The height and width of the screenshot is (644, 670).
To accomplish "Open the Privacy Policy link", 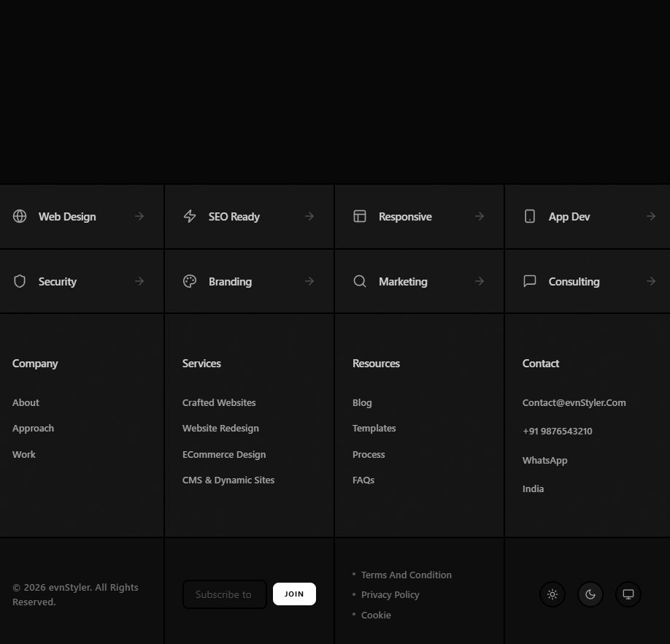I will [390, 594].
